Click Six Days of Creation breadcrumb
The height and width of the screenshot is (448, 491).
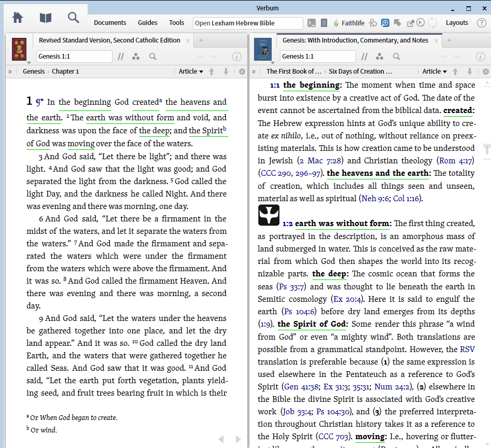tap(360, 72)
